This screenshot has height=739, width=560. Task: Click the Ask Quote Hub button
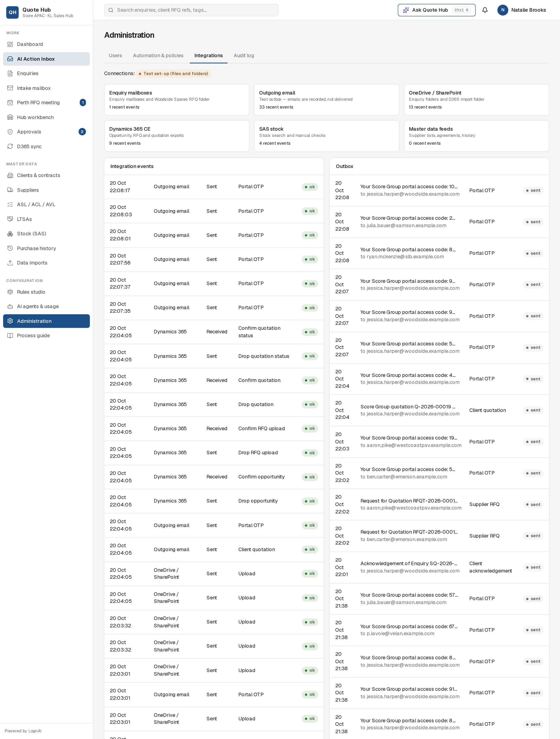pyautogui.click(x=436, y=10)
